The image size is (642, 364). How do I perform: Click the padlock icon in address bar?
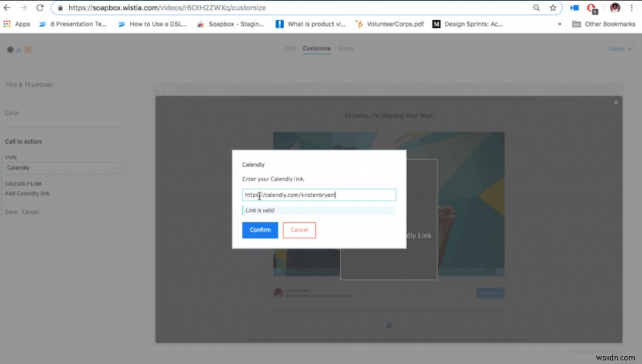click(60, 8)
